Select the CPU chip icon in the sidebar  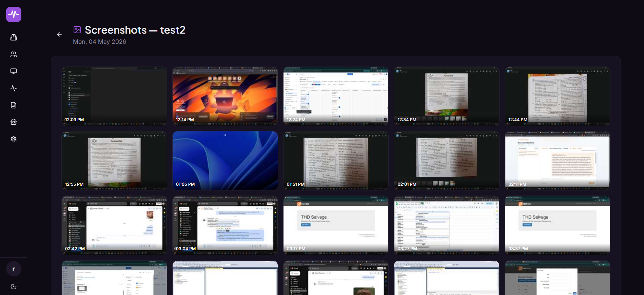pyautogui.click(x=14, y=122)
